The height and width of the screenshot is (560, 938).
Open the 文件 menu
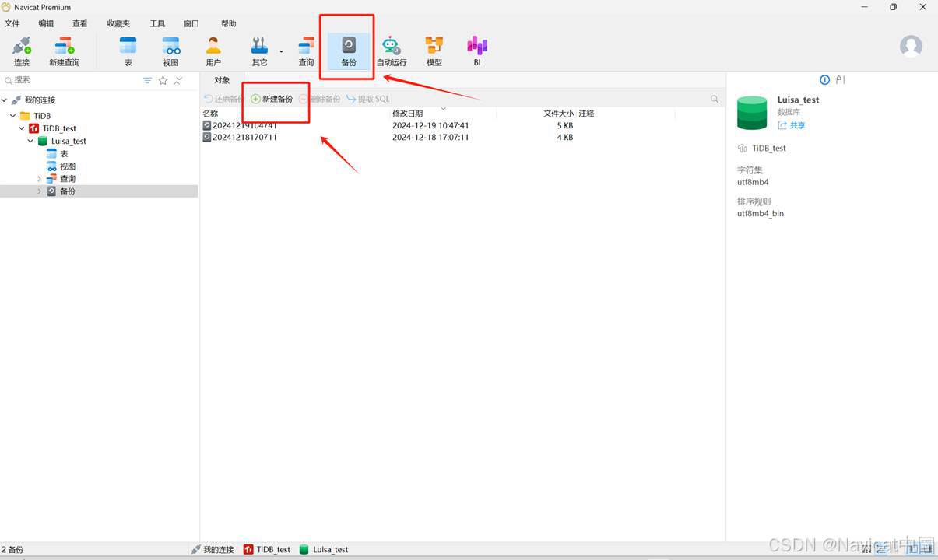(x=12, y=24)
